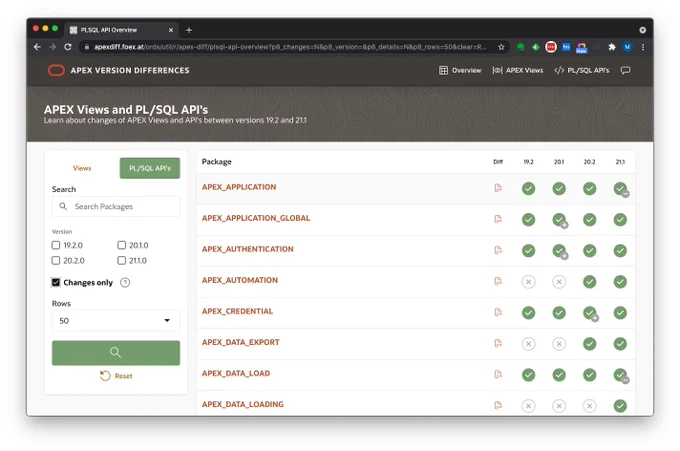The image size is (680, 451).
Task: Open the APEX_CREDENTIAL package link
Action: click(237, 311)
